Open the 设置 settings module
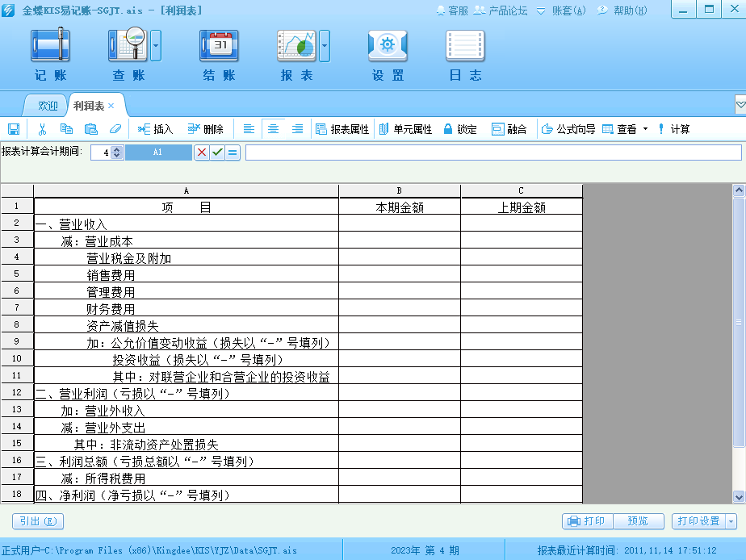The image size is (746, 560). click(388, 55)
